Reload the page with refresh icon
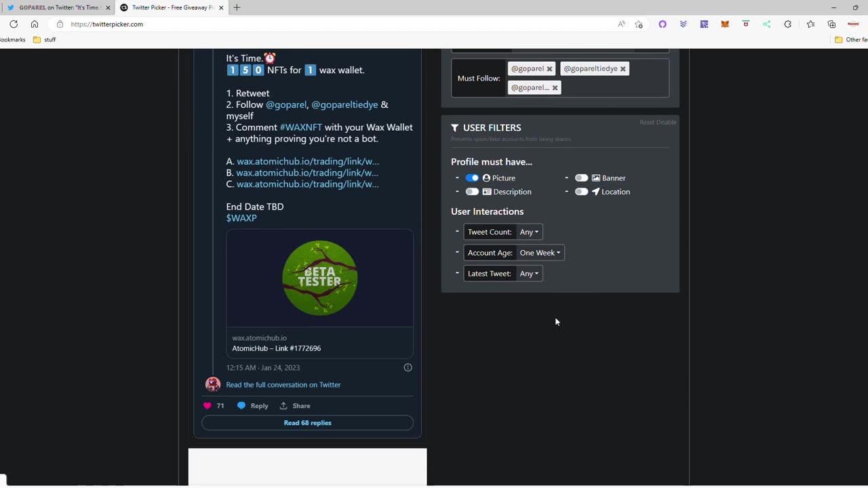This screenshot has width=868, height=488. pyautogui.click(x=14, y=24)
